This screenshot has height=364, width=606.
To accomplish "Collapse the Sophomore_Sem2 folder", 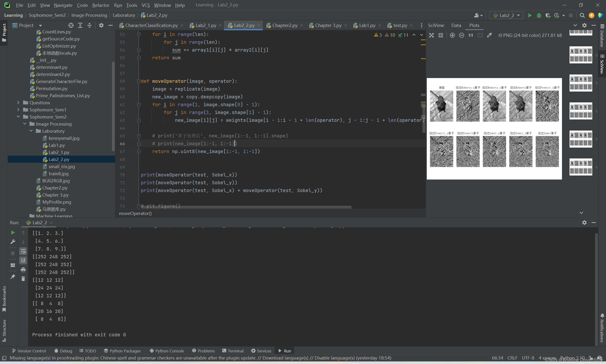I will (x=18, y=117).
